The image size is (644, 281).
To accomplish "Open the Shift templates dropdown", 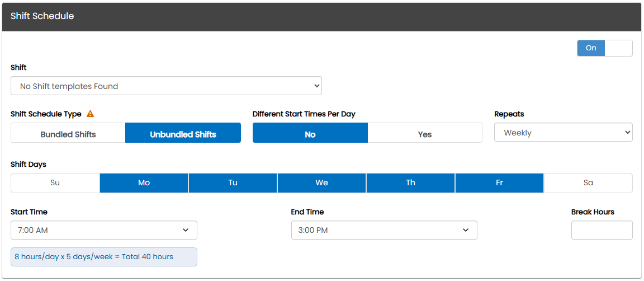I will 167,86.
